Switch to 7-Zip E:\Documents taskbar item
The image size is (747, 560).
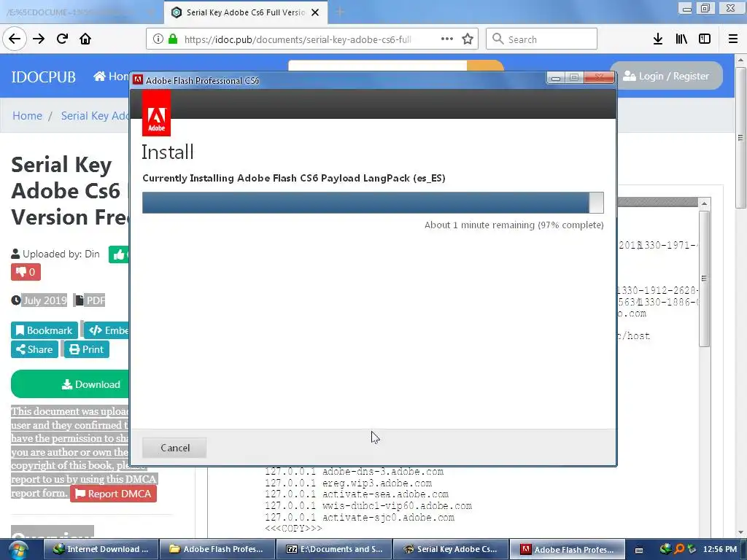coord(333,549)
